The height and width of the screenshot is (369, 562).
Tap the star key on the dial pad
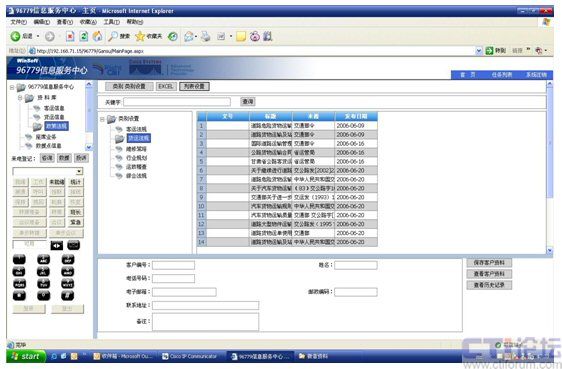pos(19,296)
